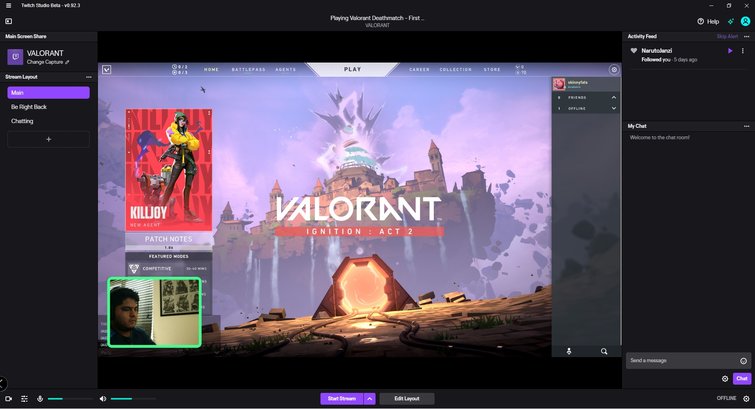Screen dimensions: 755x409
Task: Click the Help text link
Action: pyautogui.click(x=713, y=22)
